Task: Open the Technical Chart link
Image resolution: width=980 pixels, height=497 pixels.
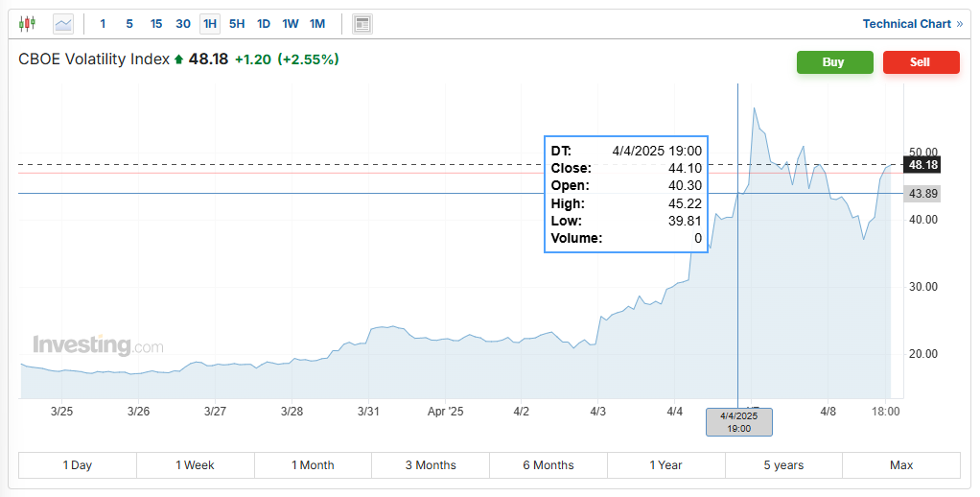Action: pyautogui.click(x=913, y=24)
